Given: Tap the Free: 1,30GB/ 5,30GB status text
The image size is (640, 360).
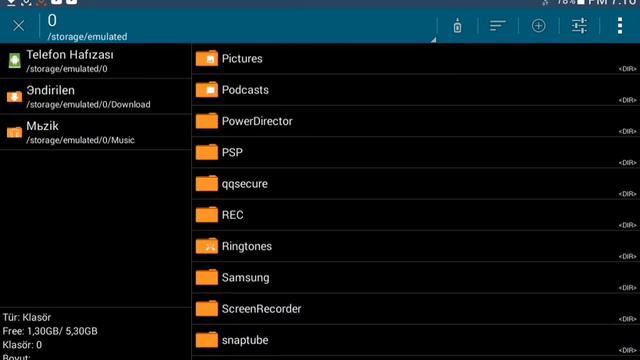Looking at the screenshot, I should pyautogui.click(x=50, y=331).
